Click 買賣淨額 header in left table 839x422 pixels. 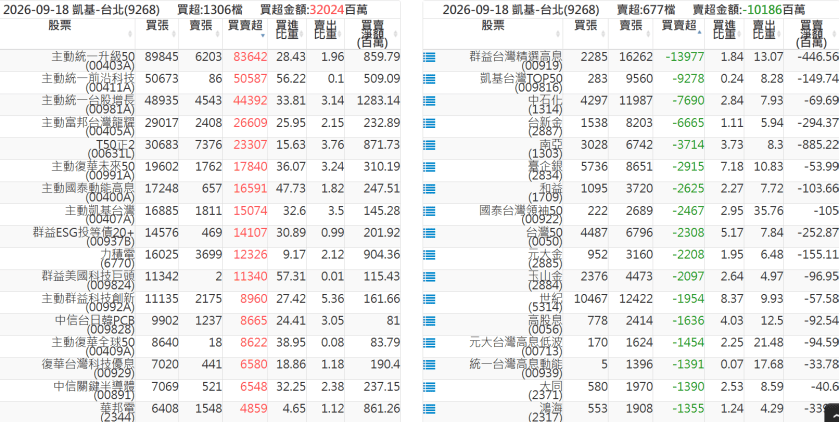pos(372,34)
